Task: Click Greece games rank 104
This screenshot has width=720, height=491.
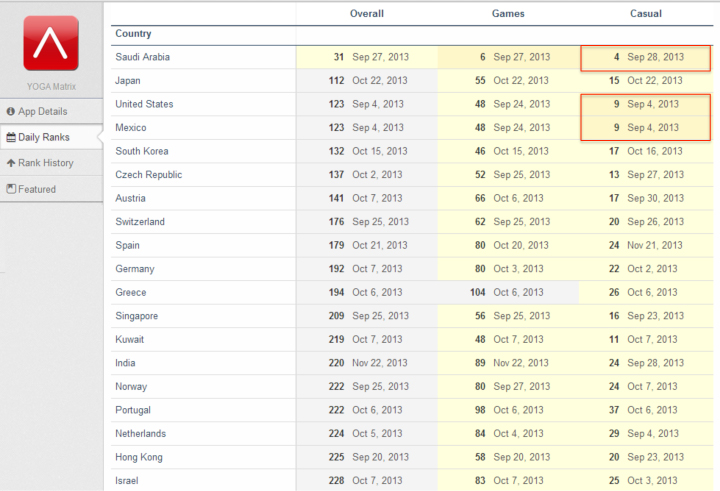Action: [x=478, y=292]
